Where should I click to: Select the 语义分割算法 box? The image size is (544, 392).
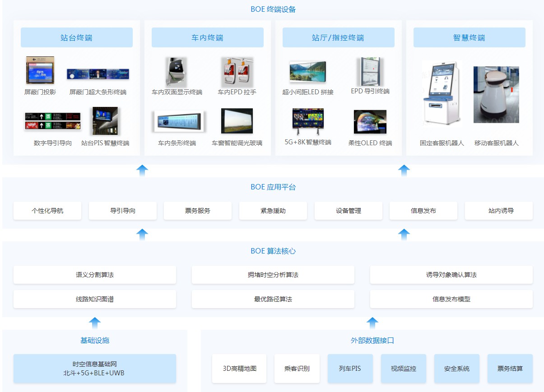(x=95, y=275)
